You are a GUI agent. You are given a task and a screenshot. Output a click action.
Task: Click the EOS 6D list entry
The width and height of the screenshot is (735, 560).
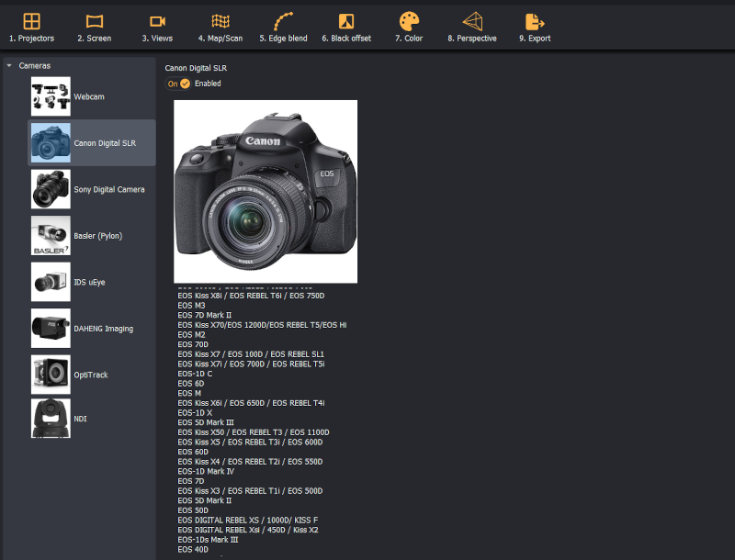tap(191, 384)
